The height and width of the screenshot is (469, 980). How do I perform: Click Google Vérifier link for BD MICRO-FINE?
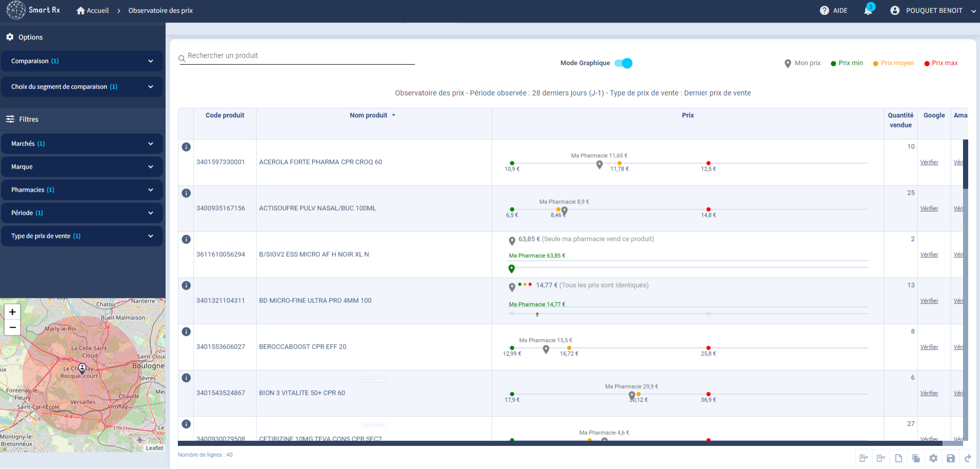coord(929,301)
